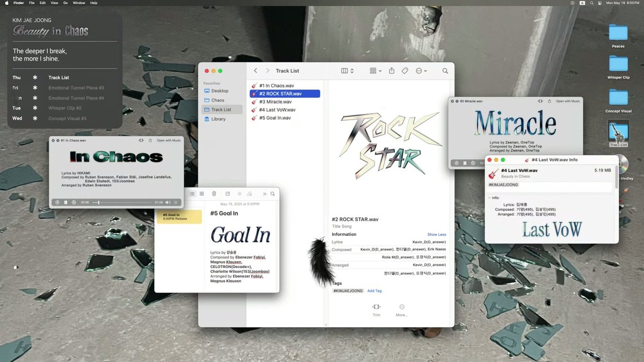Open Finder group-by grid dropdown
This screenshot has height=362, width=644.
pos(376,71)
